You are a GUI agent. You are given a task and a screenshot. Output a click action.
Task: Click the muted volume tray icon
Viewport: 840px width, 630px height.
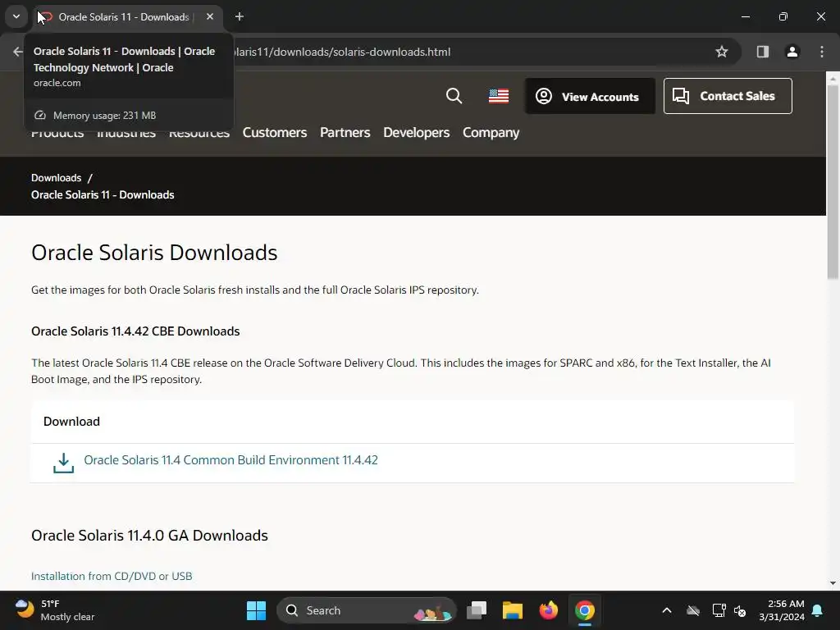coord(741,610)
